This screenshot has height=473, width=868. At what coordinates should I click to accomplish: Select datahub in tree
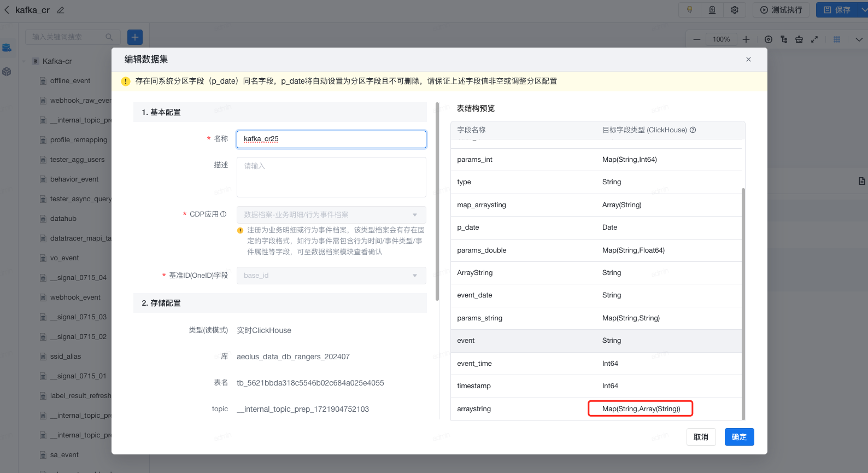tap(63, 219)
